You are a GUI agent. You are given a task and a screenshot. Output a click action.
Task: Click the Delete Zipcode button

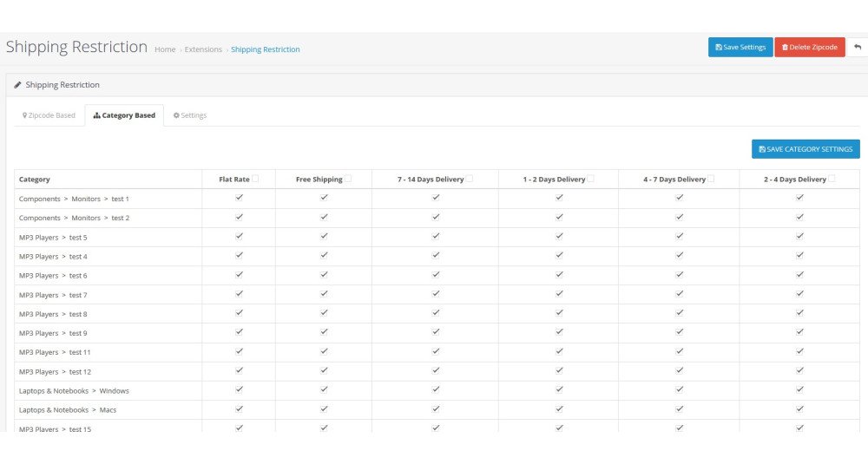(x=809, y=47)
